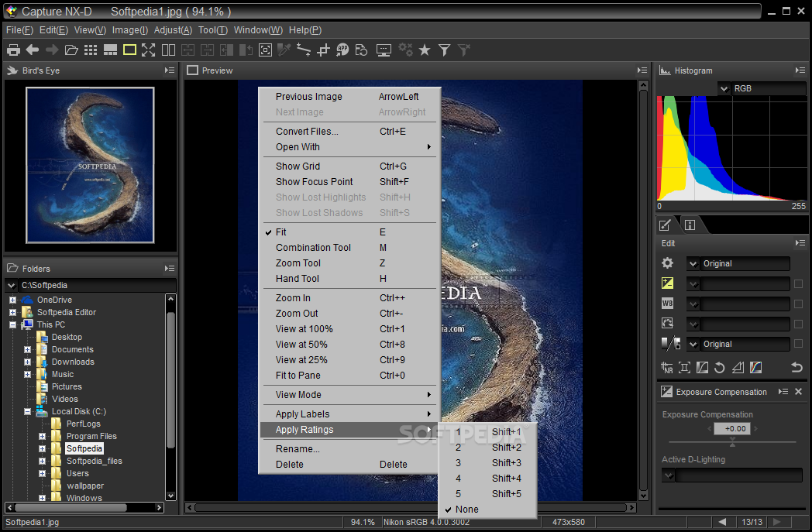Click the APP launch icon

click(x=342, y=50)
